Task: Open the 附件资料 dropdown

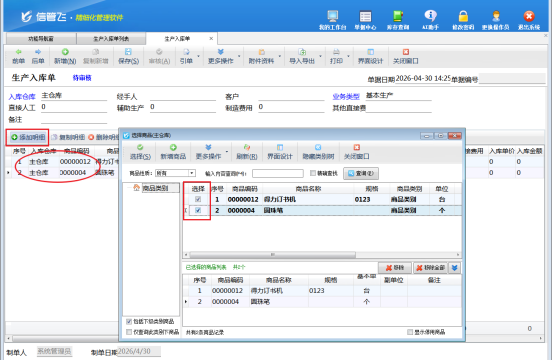Action: coord(279,56)
